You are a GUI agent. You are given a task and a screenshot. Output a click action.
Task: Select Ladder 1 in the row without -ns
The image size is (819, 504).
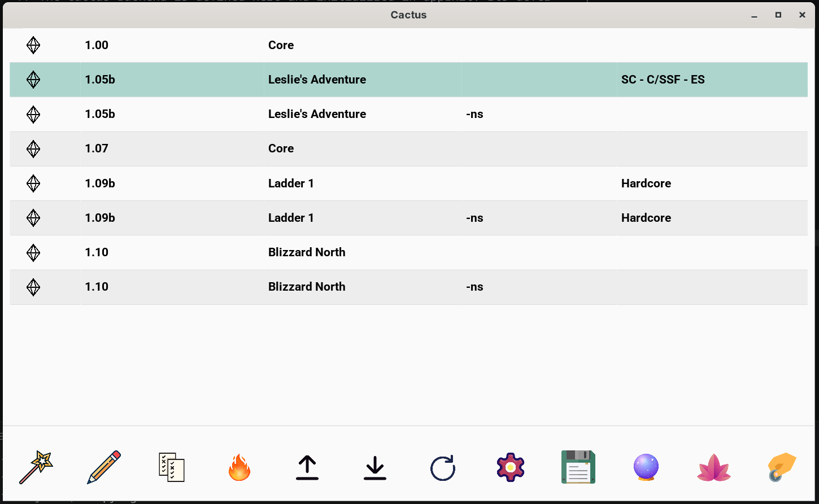(x=291, y=183)
